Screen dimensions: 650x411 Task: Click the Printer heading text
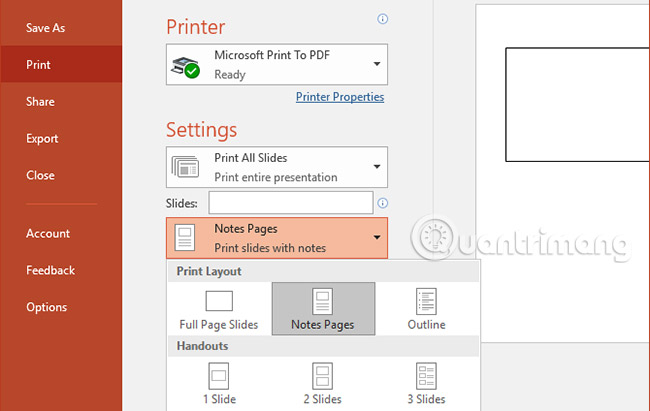[196, 27]
